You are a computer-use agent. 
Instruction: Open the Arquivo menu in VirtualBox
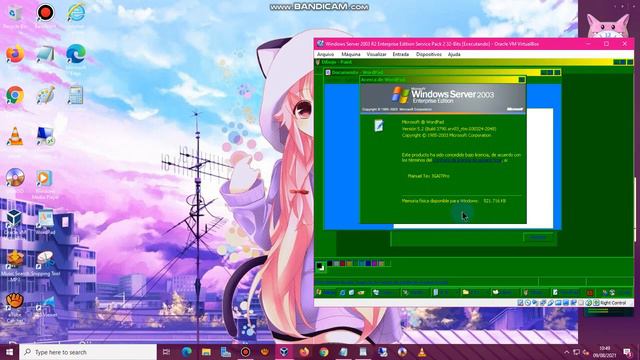click(x=325, y=54)
